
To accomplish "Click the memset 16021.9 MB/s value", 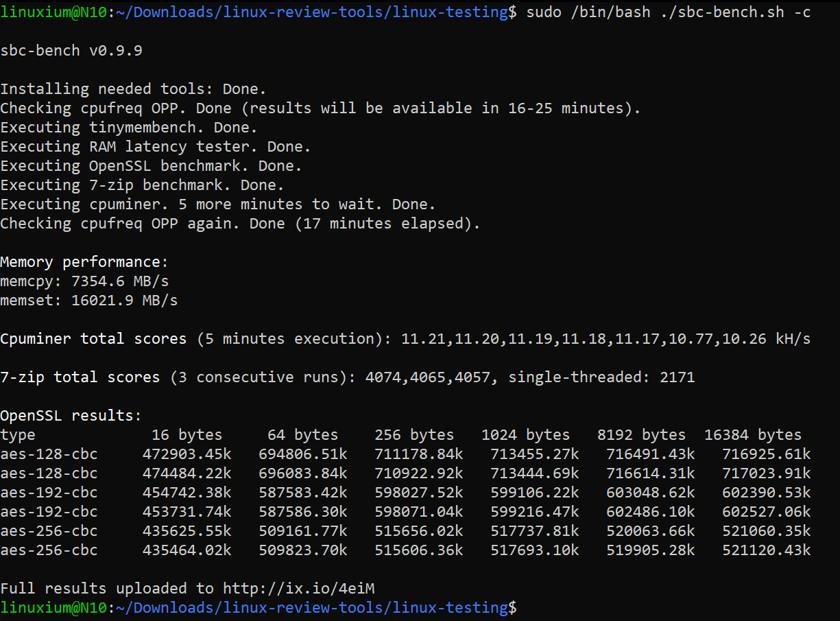I will click(125, 300).
